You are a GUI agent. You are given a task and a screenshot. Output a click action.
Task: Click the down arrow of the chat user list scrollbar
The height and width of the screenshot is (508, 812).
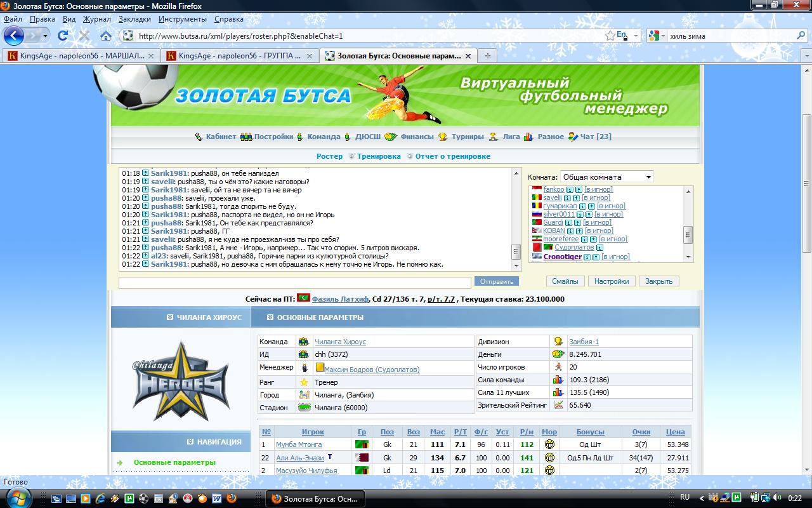[x=688, y=257]
